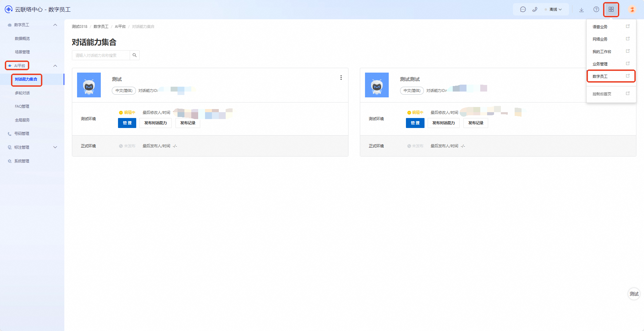Click the 中文(简体) tag on 测试测试 card

pyautogui.click(x=412, y=90)
